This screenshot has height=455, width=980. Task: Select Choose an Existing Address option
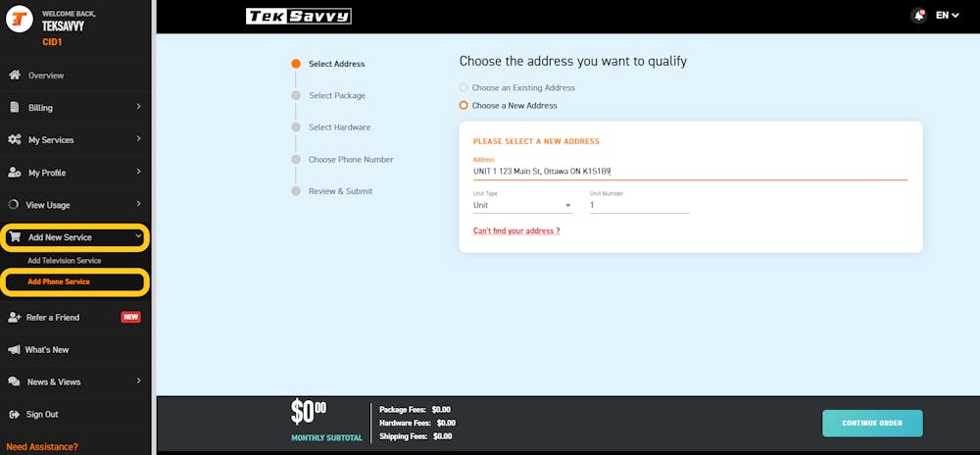pyautogui.click(x=464, y=87)
